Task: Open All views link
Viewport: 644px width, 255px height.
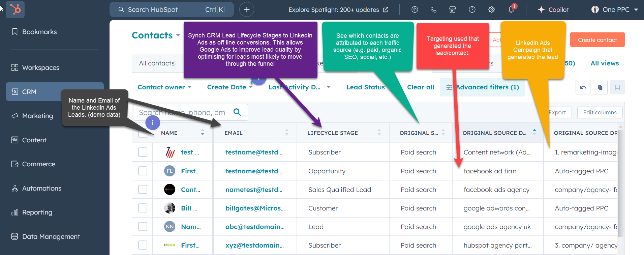Action: click(605, 63)
